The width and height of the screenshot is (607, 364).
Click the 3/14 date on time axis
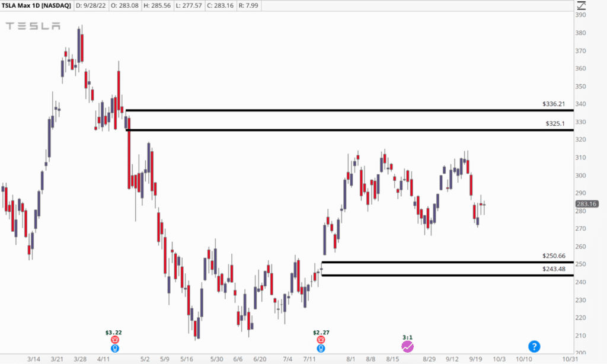click(x=34, y=359)
